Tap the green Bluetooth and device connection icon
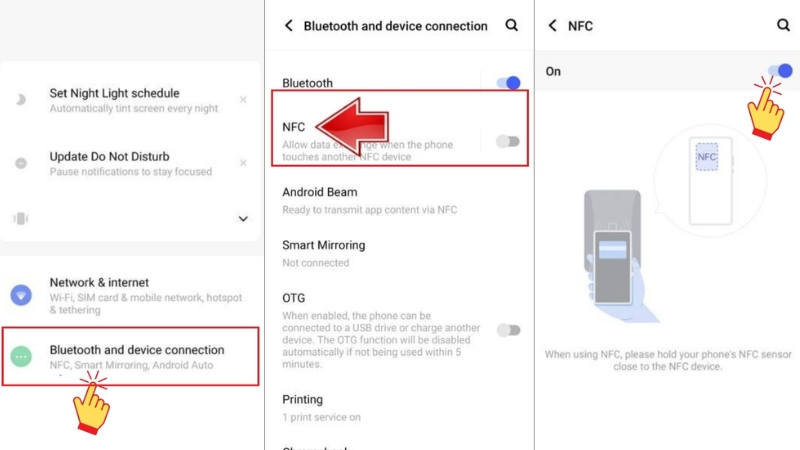Image resolution: width=800 pixels, height=450 pixels. pos(21,356)
